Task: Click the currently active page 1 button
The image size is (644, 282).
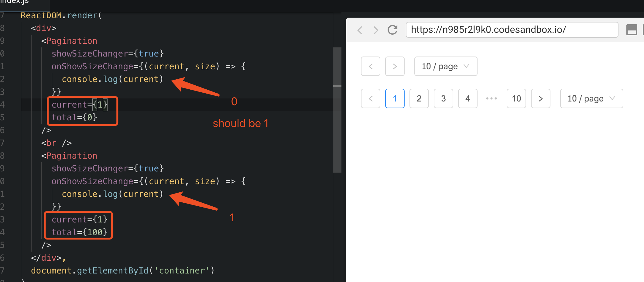Action: (395, 98)
